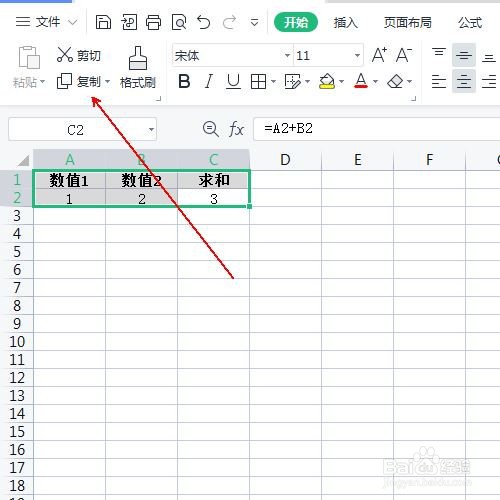
Task: Click the Redo arrow icon
Action: pos(229,23)
